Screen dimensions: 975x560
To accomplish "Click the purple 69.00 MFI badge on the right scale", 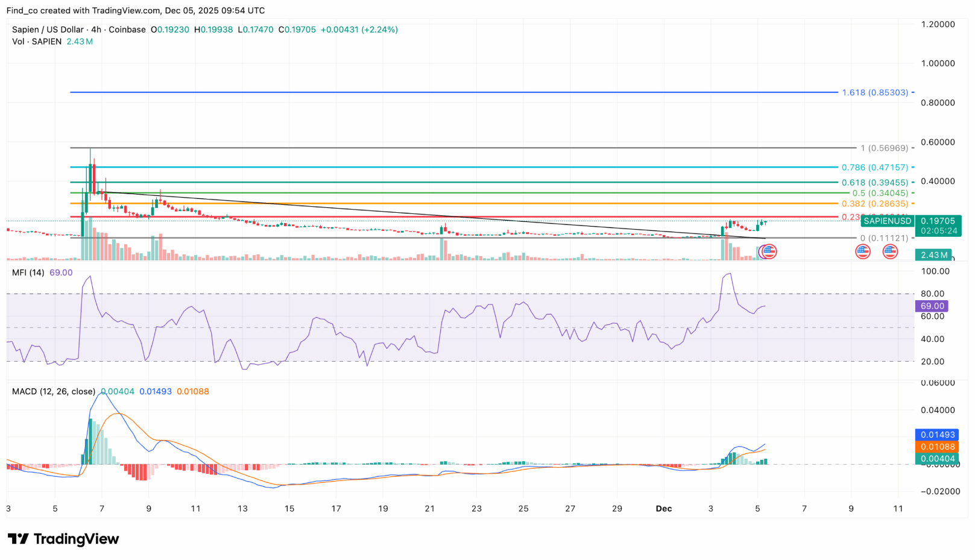I will (932, 306).
